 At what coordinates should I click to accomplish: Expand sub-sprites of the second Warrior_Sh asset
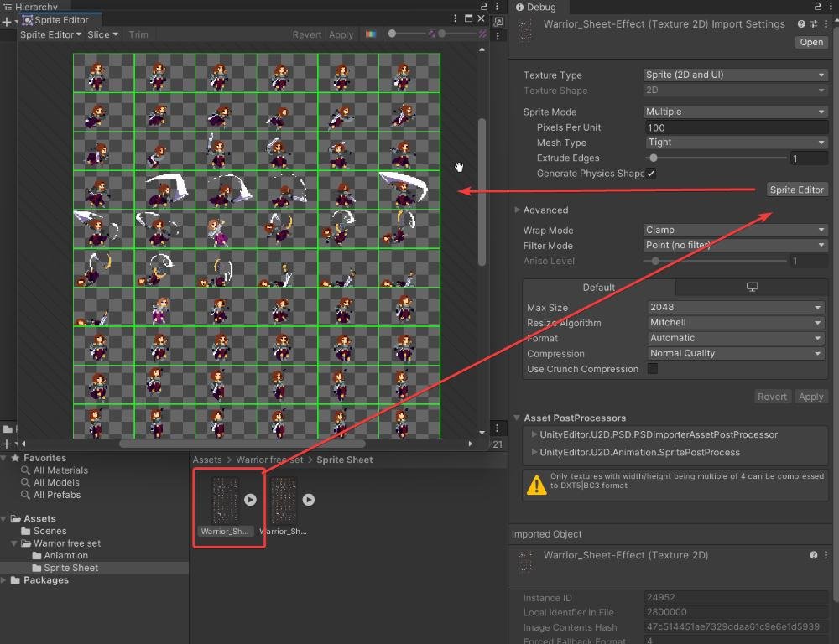308,500
